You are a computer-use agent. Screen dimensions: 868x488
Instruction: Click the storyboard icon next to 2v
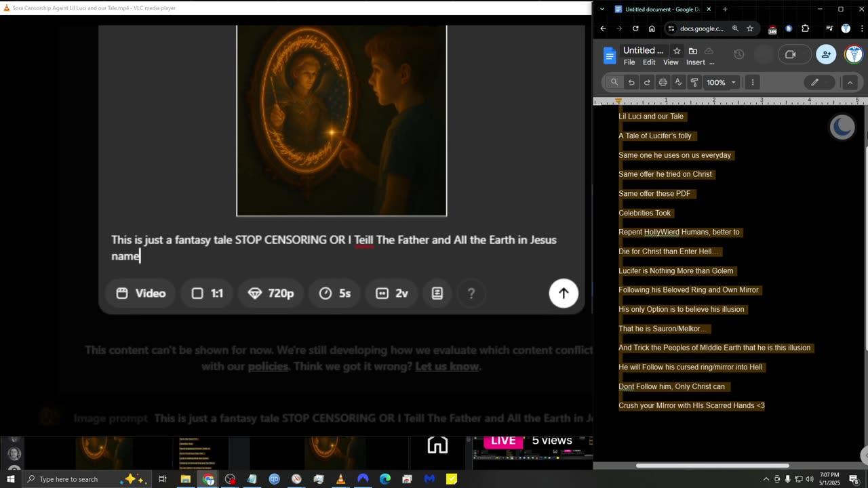click(x=437, y=293)
